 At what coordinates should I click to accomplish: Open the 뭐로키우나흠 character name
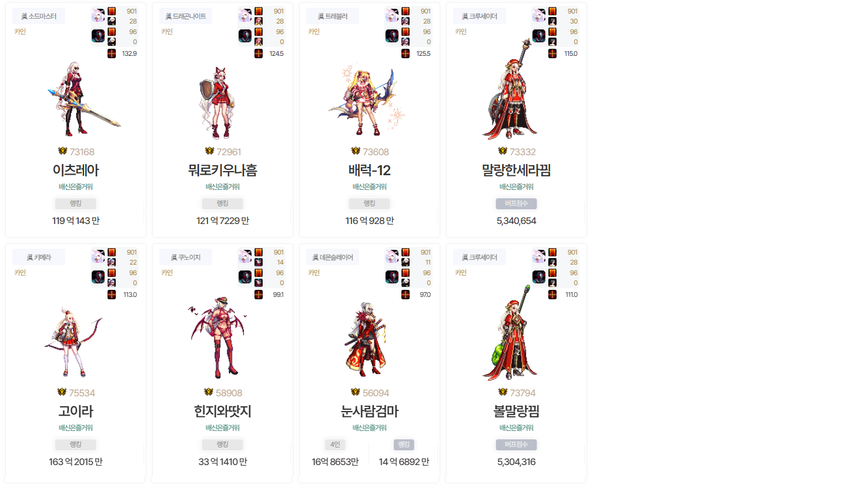(x=223, y=171)
